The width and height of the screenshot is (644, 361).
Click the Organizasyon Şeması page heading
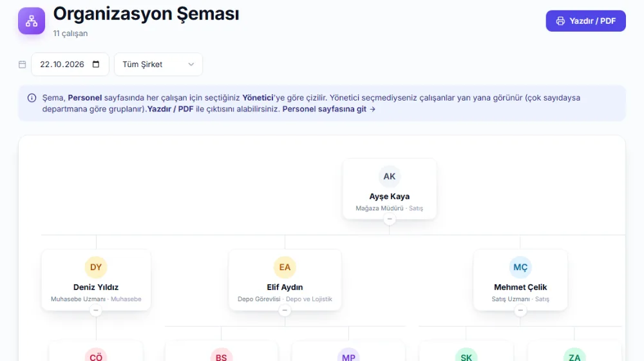tap(146, 14)
